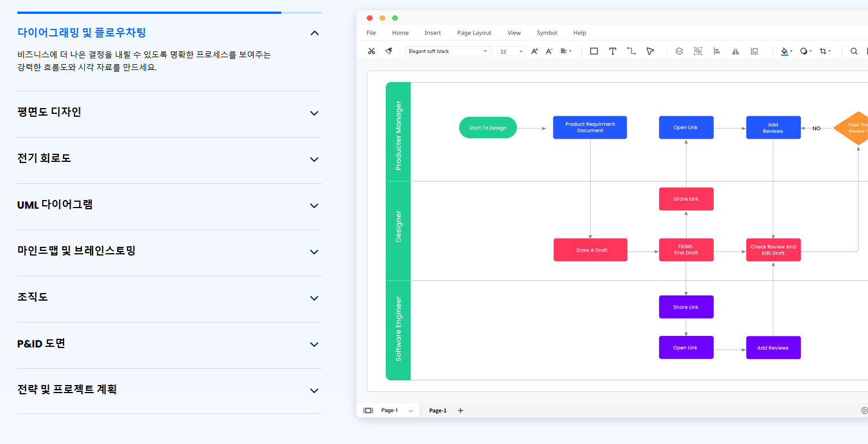The width and height of the screenshot is (868, 444).
Task: Select the purple Share Link box
Action: pos(686,307)
